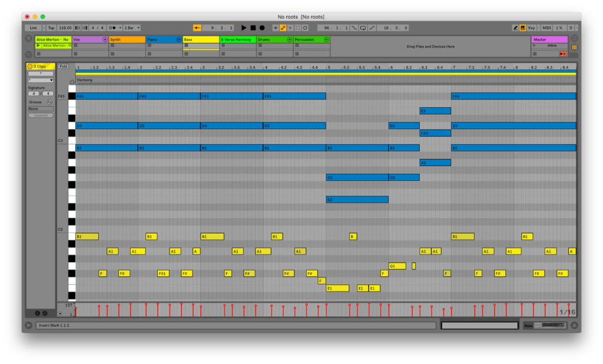The height and width of the screenshot is (364, 603).
Task: Enable Key mapping mode
Action: coord(532,27)
